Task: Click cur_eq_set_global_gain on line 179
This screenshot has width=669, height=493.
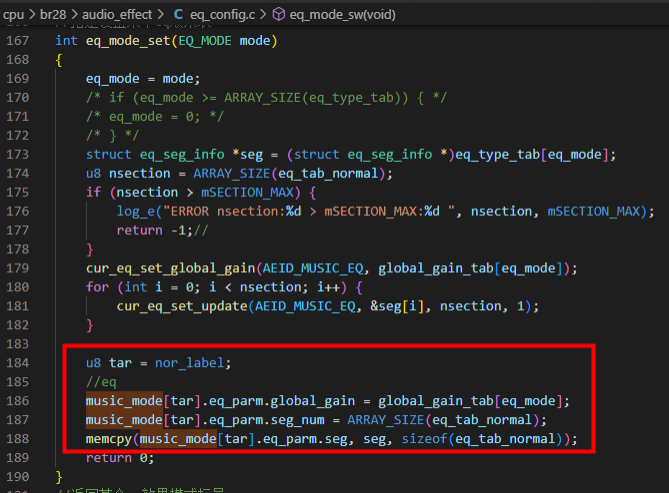Action: click(171, 268)
